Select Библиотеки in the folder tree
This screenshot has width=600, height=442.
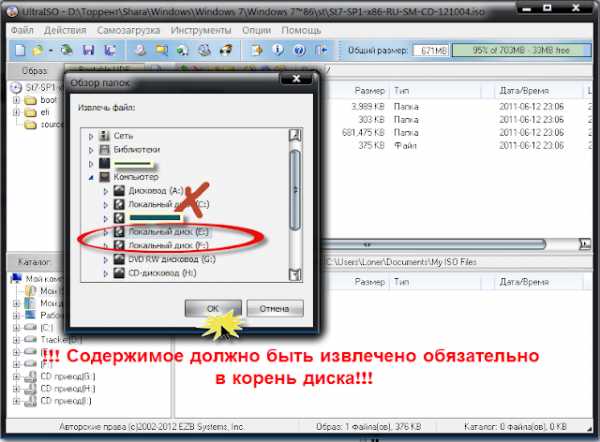[137, 150]
